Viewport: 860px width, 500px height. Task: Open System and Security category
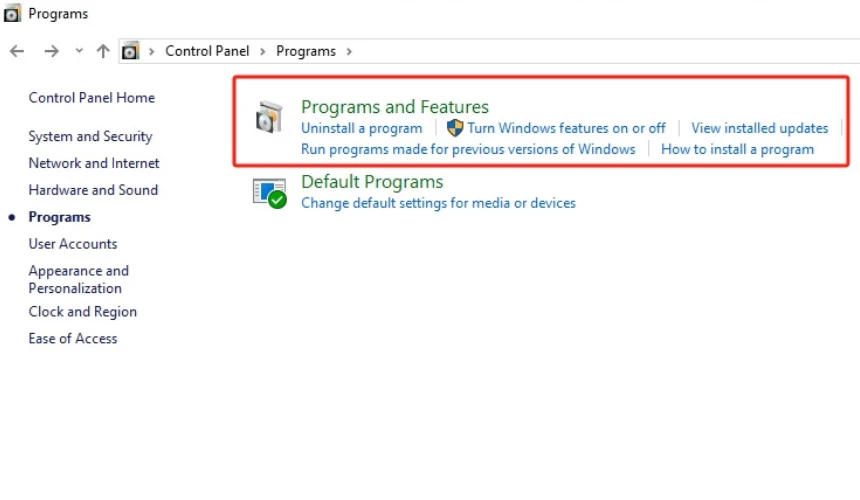[90, 137]
